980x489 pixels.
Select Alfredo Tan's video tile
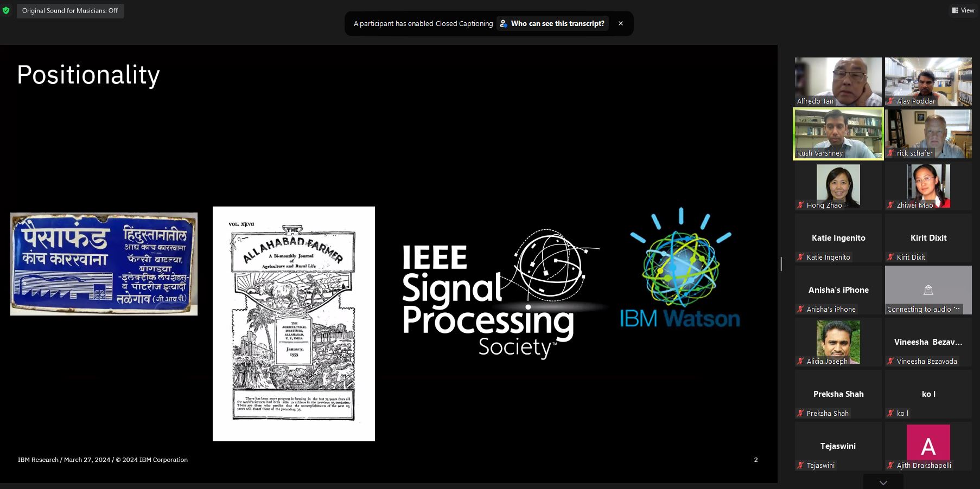click(x=838, y=82)
